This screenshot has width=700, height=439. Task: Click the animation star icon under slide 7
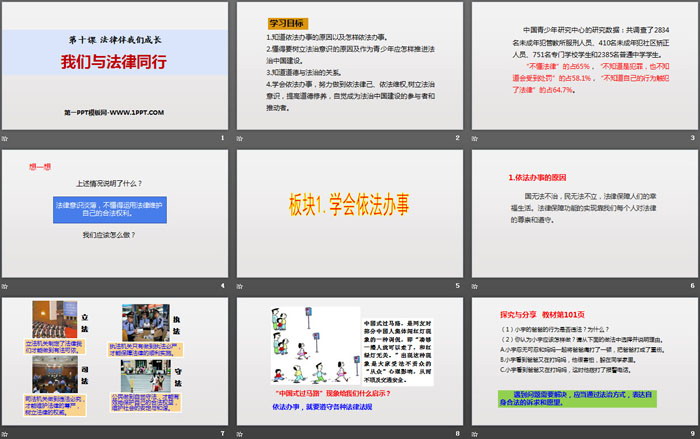(6, 431)
